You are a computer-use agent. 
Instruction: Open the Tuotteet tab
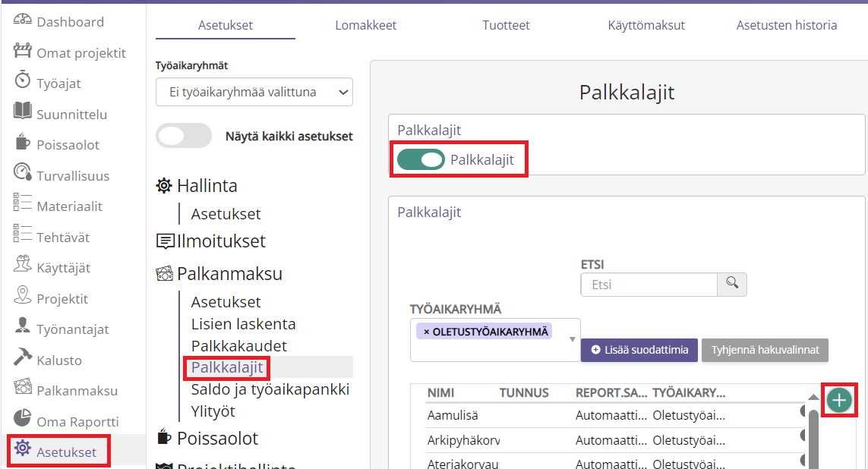506,26
